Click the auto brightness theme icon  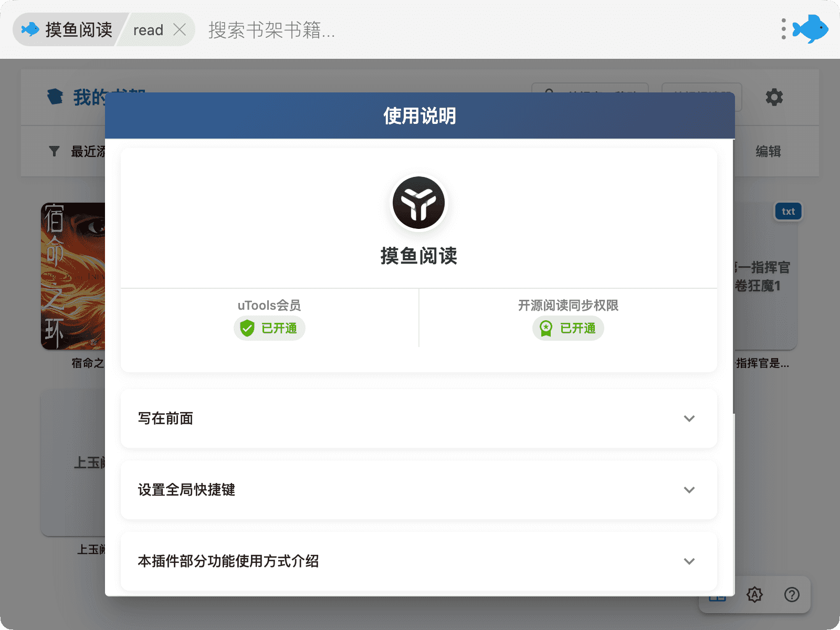(x=754, y=594)
